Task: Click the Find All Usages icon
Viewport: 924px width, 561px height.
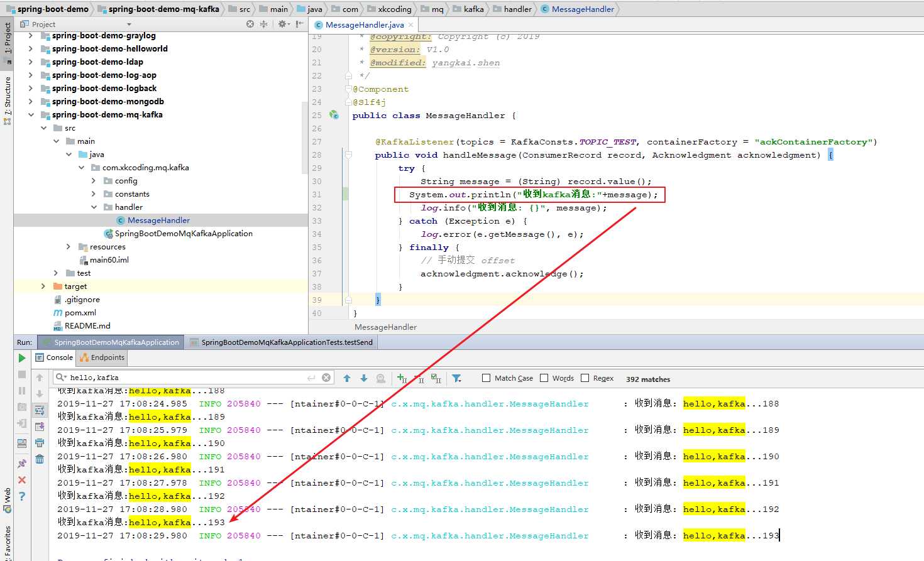Action: 380,378
